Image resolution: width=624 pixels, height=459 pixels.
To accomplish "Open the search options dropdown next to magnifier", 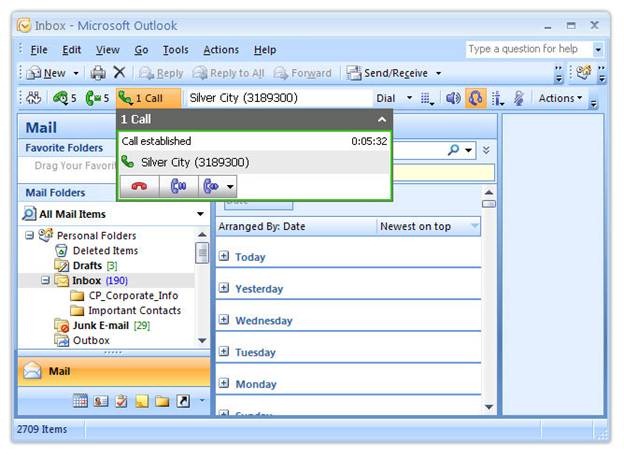I will point(468,150).
